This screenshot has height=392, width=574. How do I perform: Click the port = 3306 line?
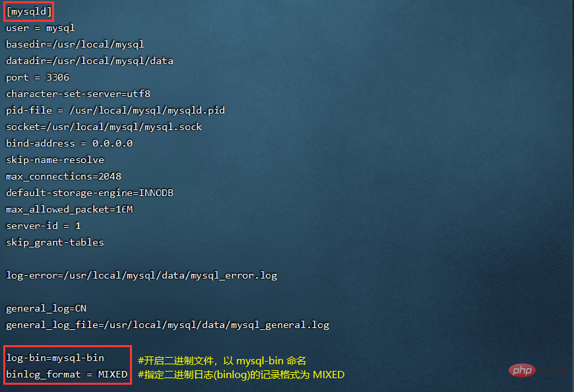38,78
